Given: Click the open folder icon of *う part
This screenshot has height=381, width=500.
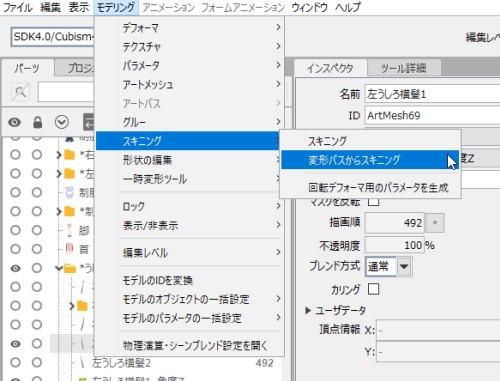Looking at the screenshot, I should [x=70, y=268].
